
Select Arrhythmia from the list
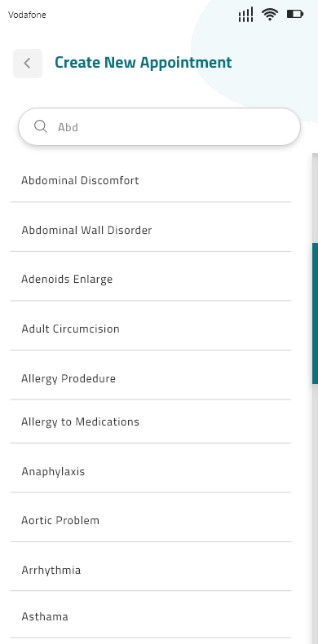tap(151, 570)
